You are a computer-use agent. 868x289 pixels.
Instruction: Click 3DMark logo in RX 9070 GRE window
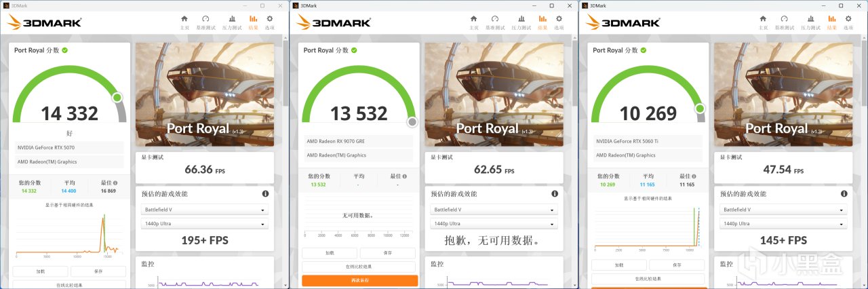point(334,22)
